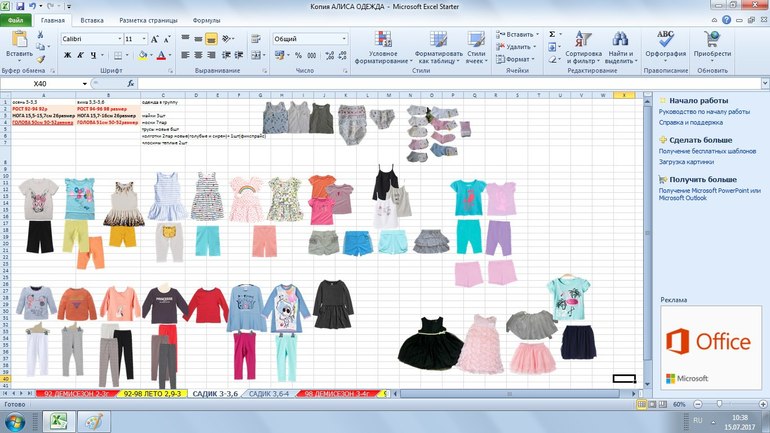Switch to the Формулы ribbon tab

(206, 20)
